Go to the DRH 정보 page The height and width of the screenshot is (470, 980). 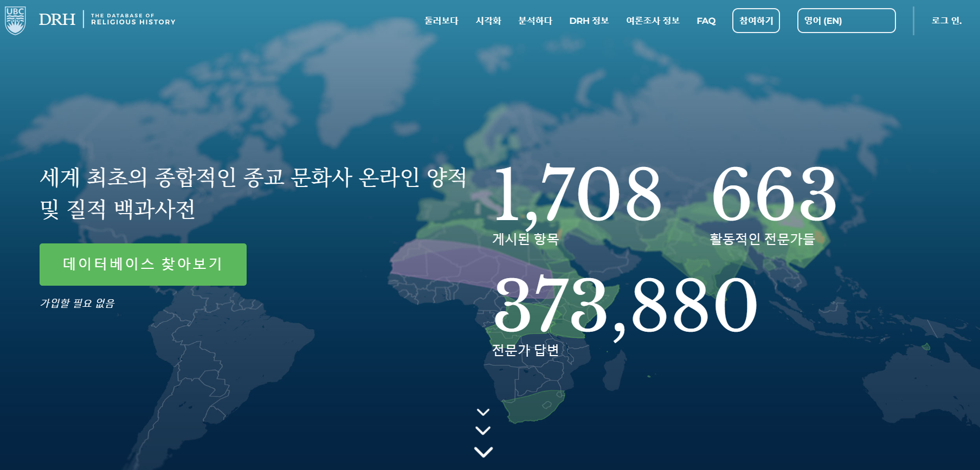pyautogui.click(x=589, y=21)
